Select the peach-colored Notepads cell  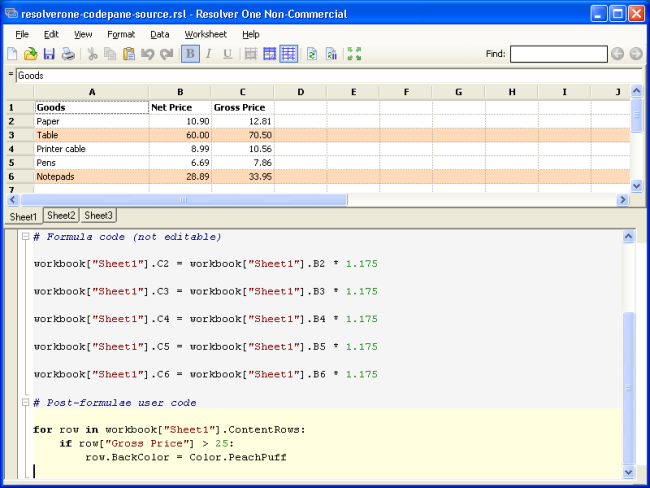click(92, 176)
